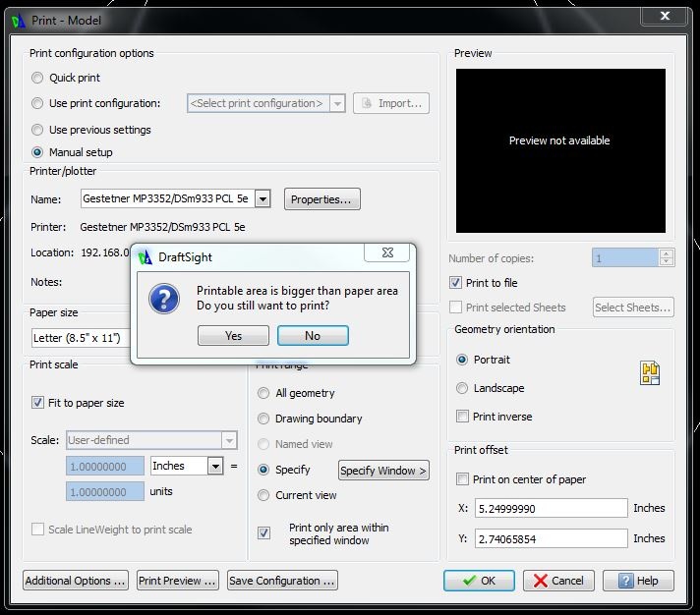The width and height of the screenshot is (700, 615).
Task: Open printer Properties
Action: 322,199
